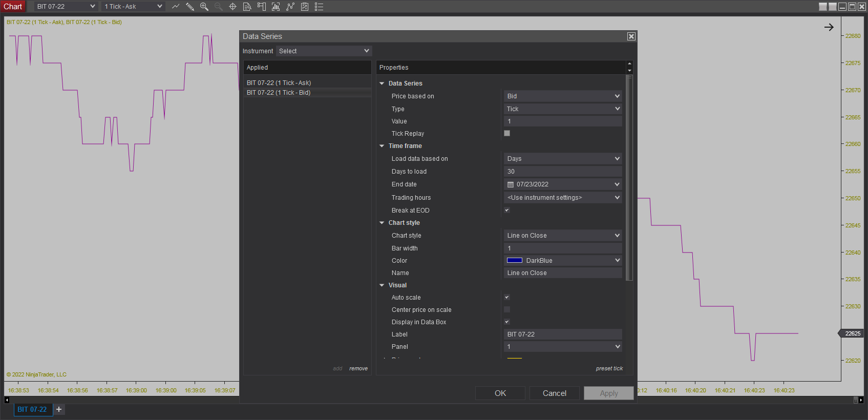
Task: Open the red Chart menu
Action: click(13, 7)
